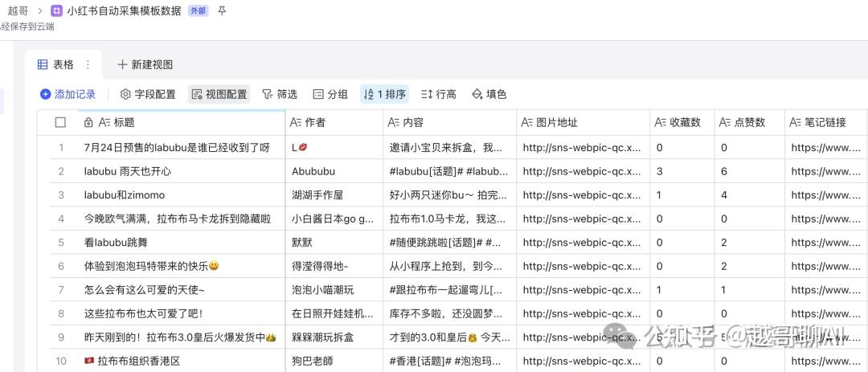Open 字段配置 settings
This screenshot has height=372, width=868.
coord(148,94)
